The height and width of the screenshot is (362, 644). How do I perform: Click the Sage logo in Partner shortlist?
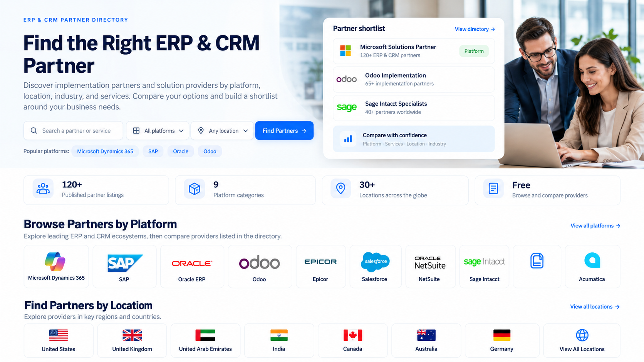point(347,108)
